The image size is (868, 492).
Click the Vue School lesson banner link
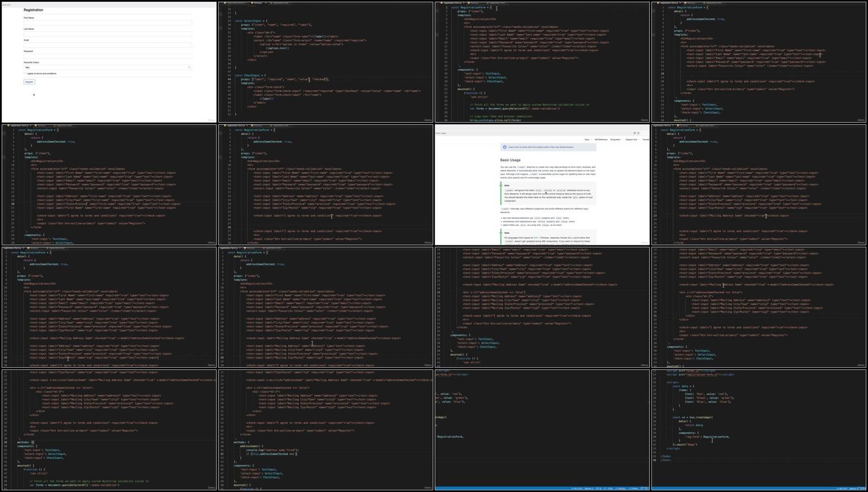(548, 147)
